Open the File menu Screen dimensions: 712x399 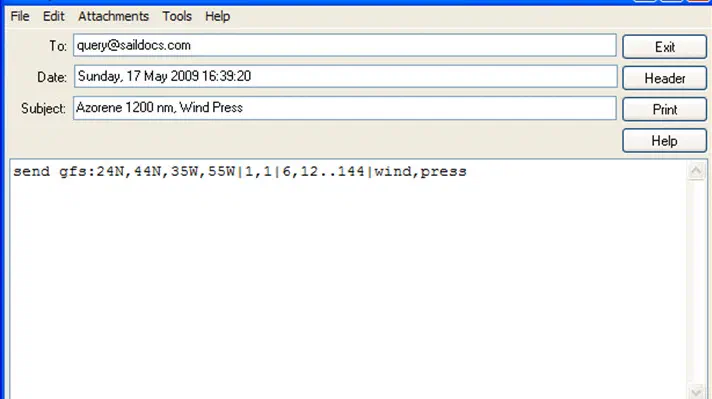tap(20, 16)
